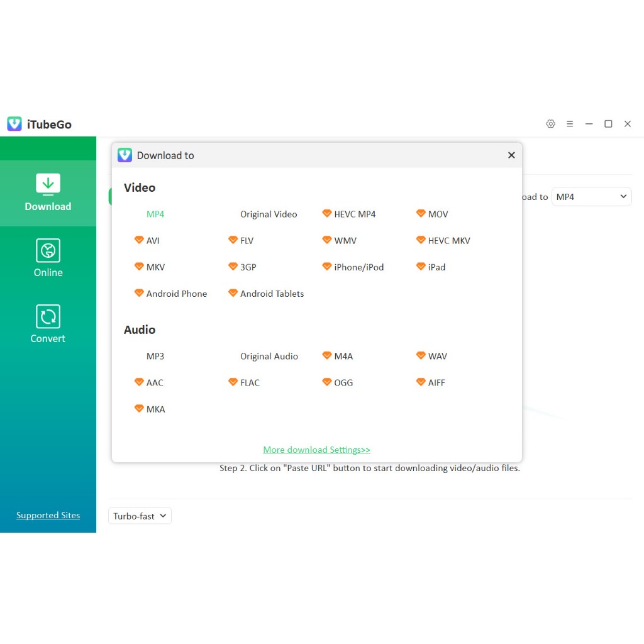Viewport: 644px width, 644px height.
Task: Close the Download to dialog
Action: pos(511,155)
